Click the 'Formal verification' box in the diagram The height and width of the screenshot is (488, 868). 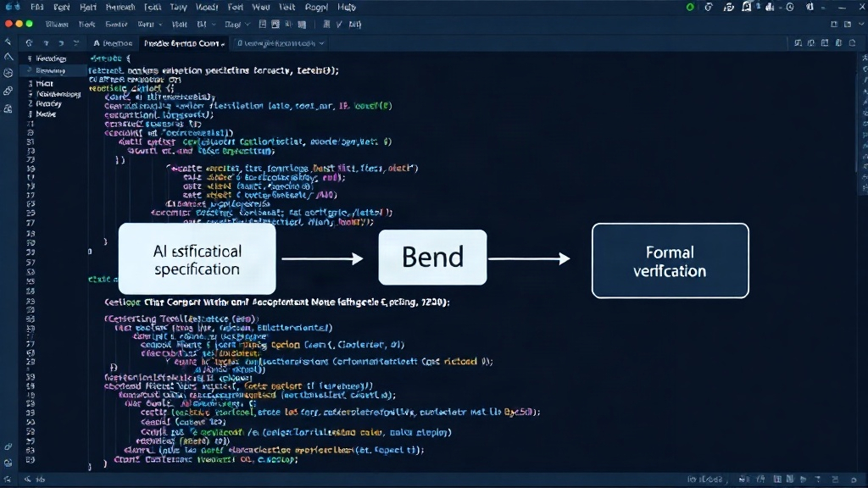[670, 261]
